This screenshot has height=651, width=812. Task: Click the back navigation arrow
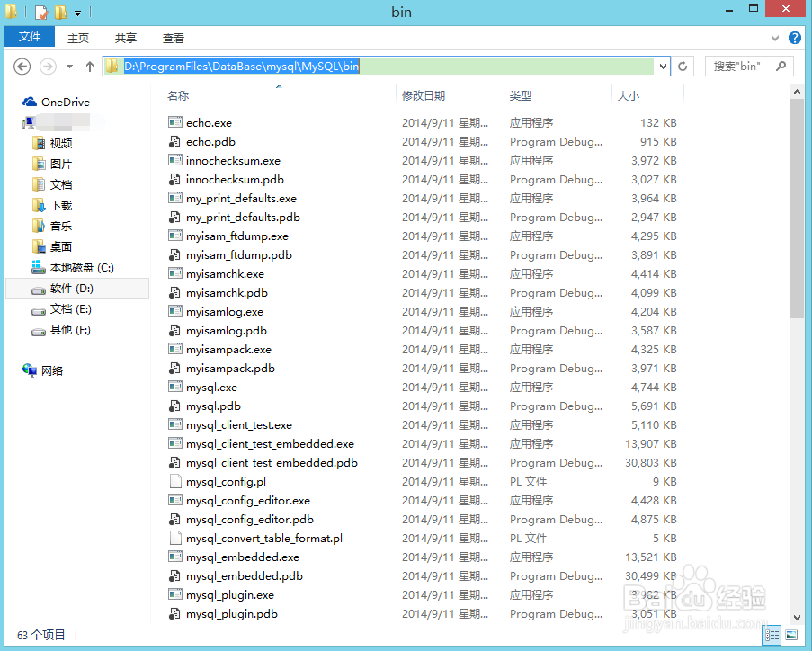[x=22, y=67]
